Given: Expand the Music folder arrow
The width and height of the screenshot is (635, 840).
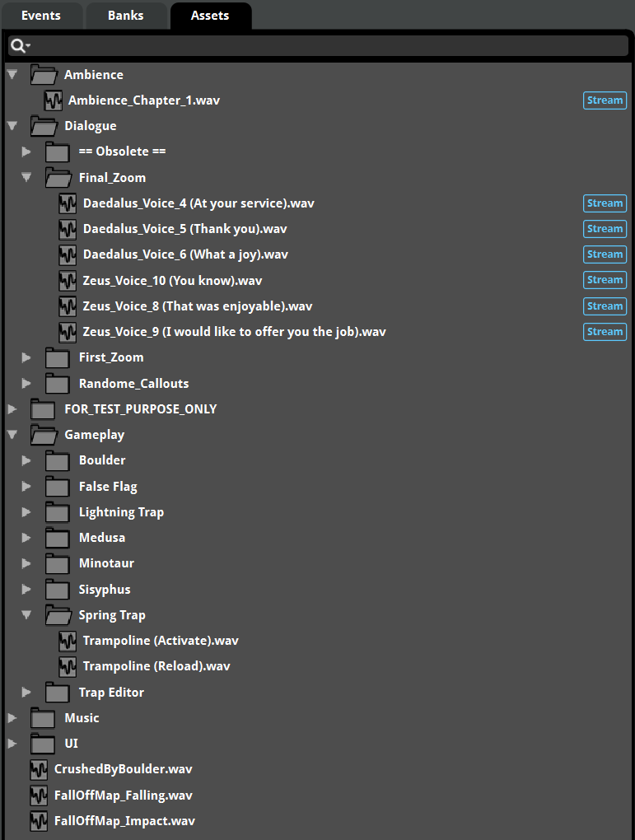Looking at the screenshot, I should 12,718.
